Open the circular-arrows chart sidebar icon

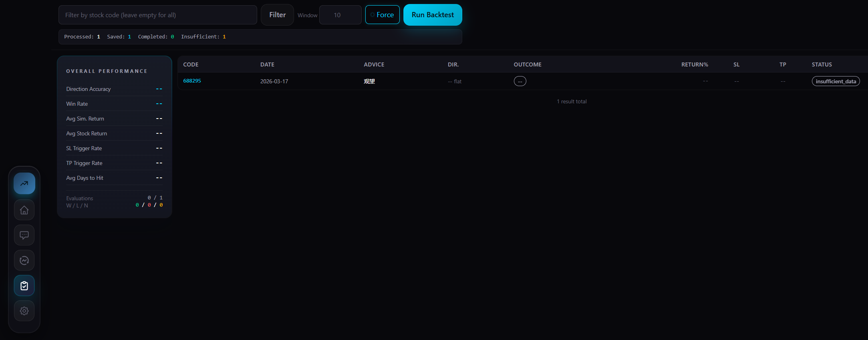(x=24, y=260)
